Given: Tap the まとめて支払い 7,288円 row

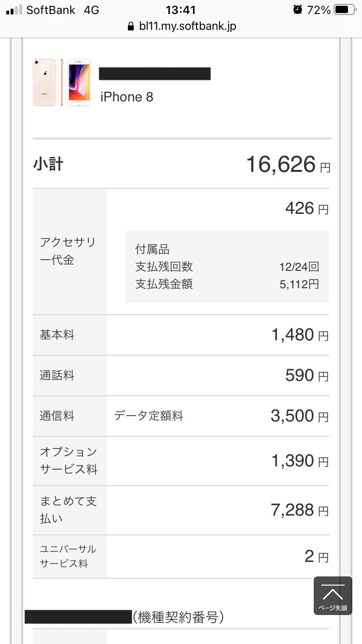Looking at the screenshot, I should point(181,510).
